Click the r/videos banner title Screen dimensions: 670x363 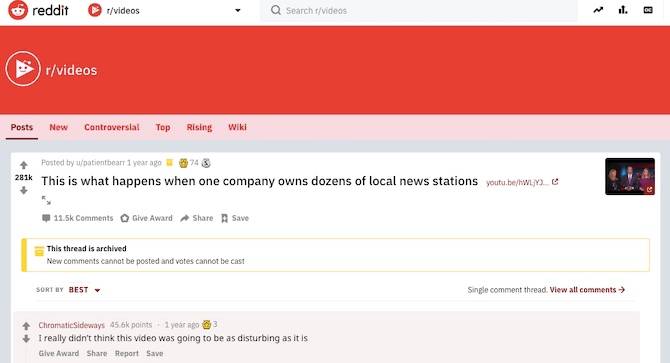71,70
